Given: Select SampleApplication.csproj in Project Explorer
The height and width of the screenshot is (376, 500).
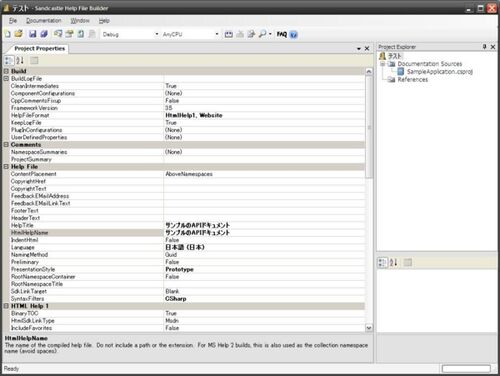Looking at the screenshot, I should [x=439, y=72].
